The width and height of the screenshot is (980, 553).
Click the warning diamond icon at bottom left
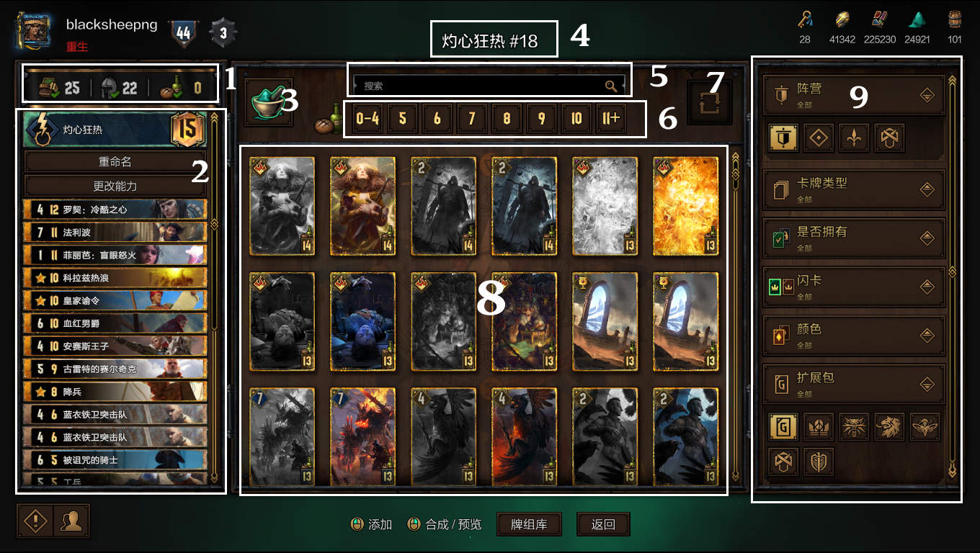[35, 521]
